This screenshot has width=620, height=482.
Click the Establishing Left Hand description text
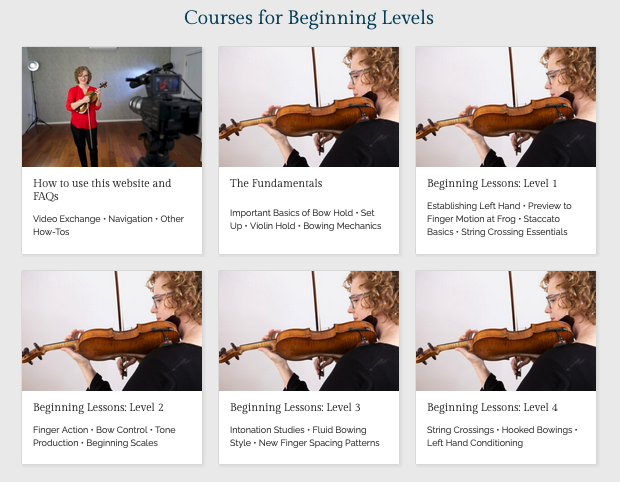(499, 219)
